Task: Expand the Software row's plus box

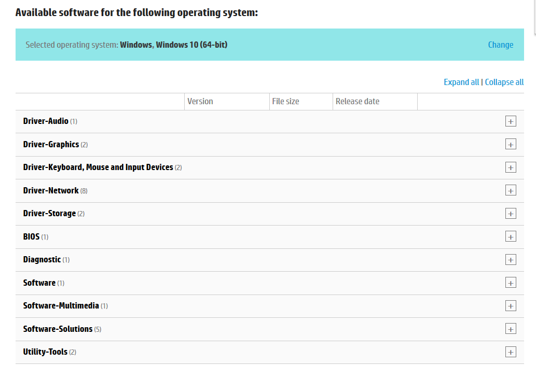Action: pos(511,283)
